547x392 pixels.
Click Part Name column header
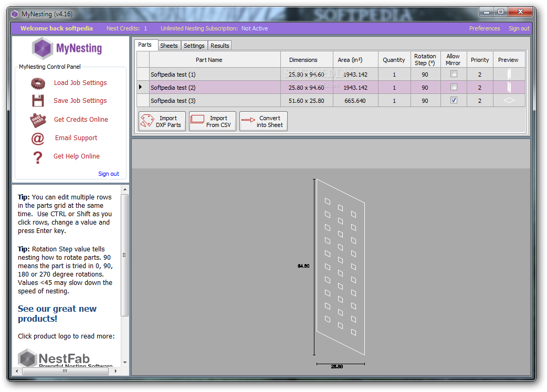click(215, 60)
